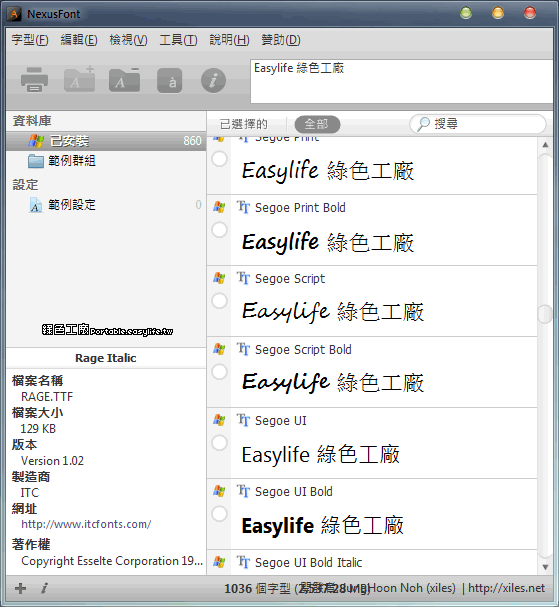
Task: Click the TrueType icon beside Segoe UI Bold
Action: tap(243, 491)
